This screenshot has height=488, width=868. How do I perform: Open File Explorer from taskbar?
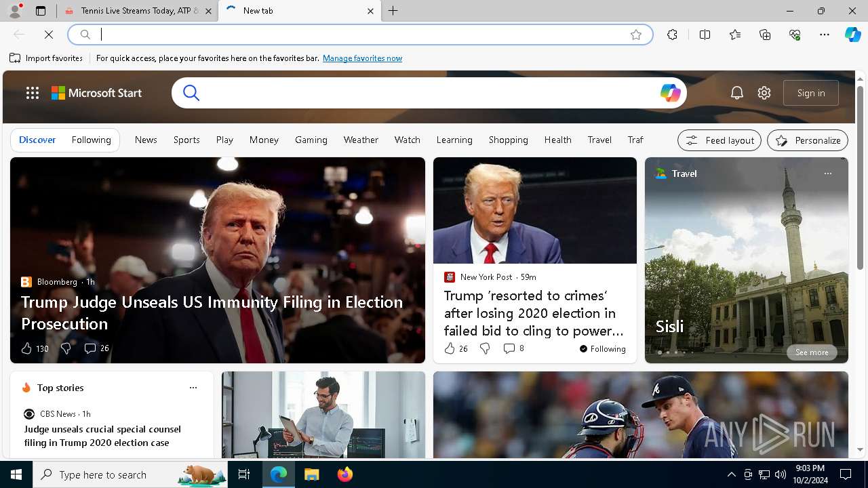311,474
